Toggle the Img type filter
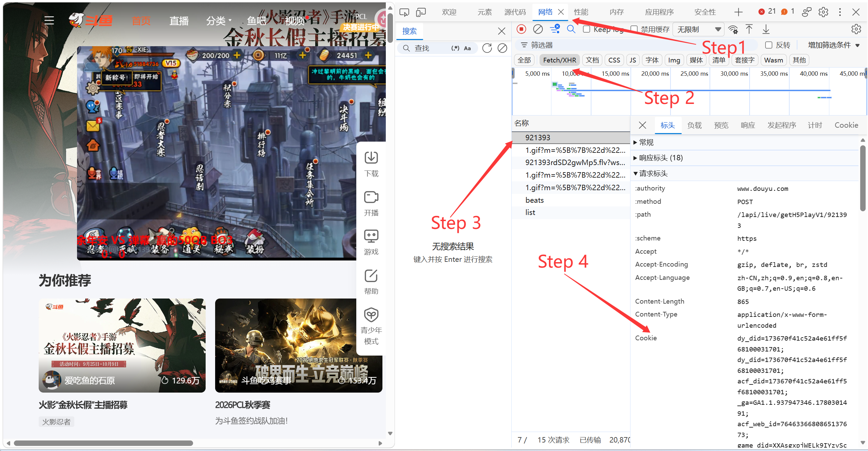This screenshot has height=451, width=868. (x=674, y=60)
